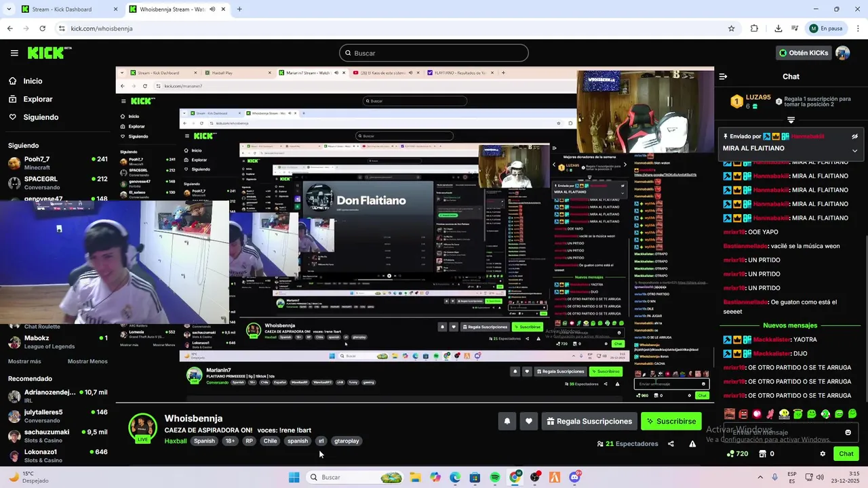The height and width of the screenshot is (488, 868).
Task: Insert the first face emote in the quick emote row
Action: (730, 413)
